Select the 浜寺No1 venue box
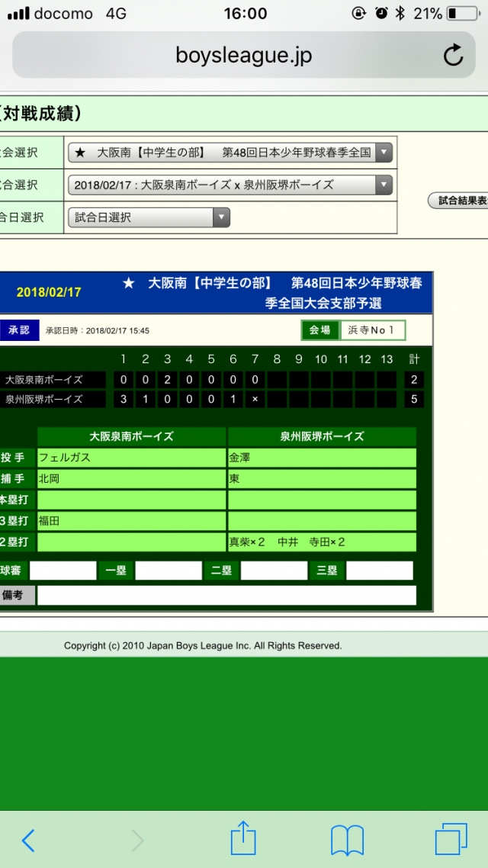488x868 pixels. (374, 330)
